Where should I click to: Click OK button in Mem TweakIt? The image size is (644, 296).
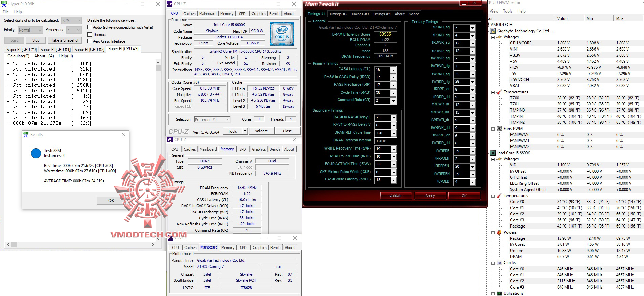tap(464, 196)
